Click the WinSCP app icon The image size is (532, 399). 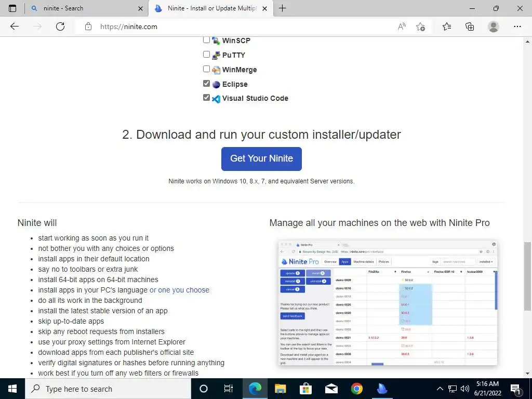click(x=216, y=41)
